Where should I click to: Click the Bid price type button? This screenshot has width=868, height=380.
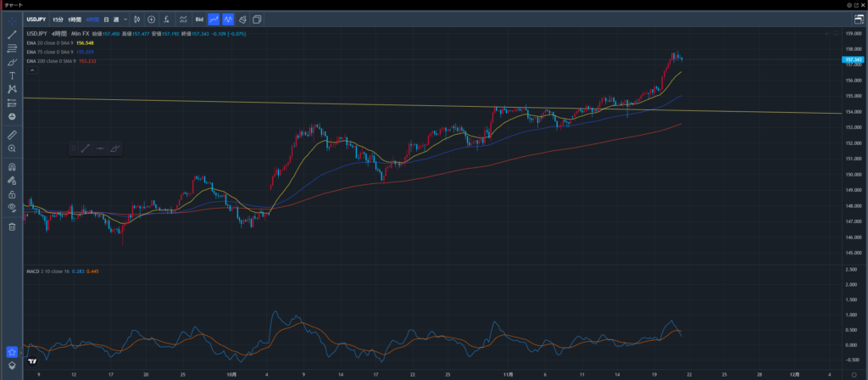199,19
